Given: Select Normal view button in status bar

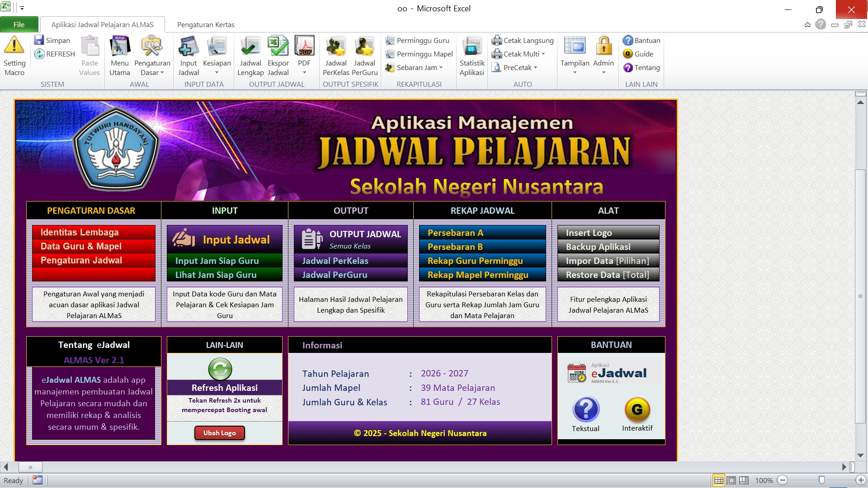Looking at the screenshot, I should 718,480.
